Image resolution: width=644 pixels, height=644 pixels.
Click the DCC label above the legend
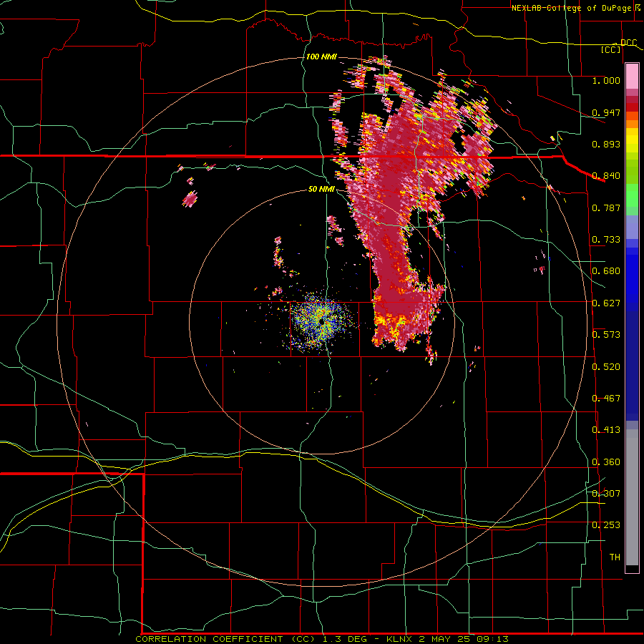628,43
